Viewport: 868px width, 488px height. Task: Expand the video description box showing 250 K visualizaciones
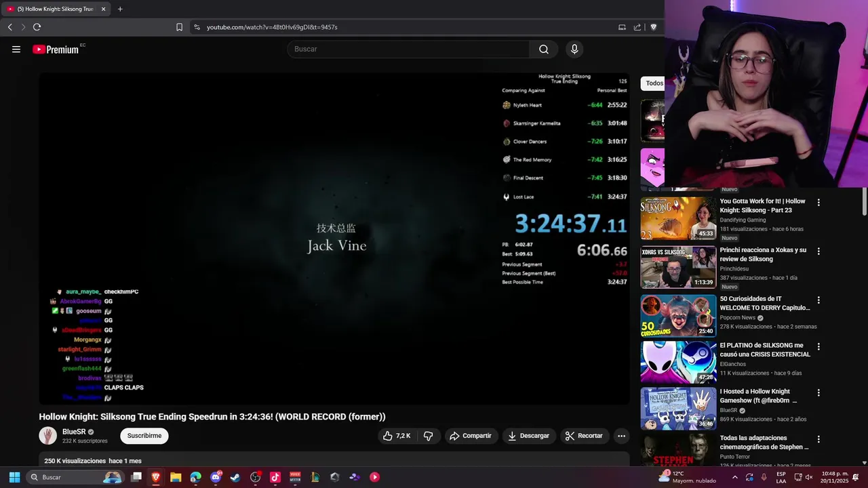[x=334, y=460]
